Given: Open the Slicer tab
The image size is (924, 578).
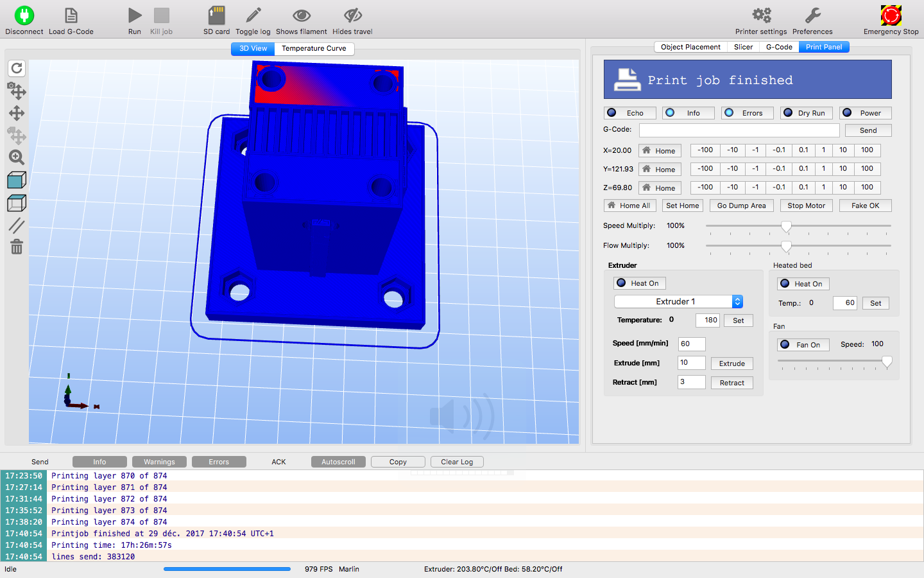Looking at the screenshot, I should click(743, 47).
